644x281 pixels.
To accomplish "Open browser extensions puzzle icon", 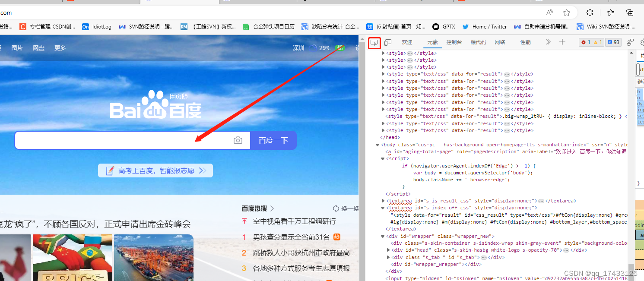I will click(x=590, y=13).
